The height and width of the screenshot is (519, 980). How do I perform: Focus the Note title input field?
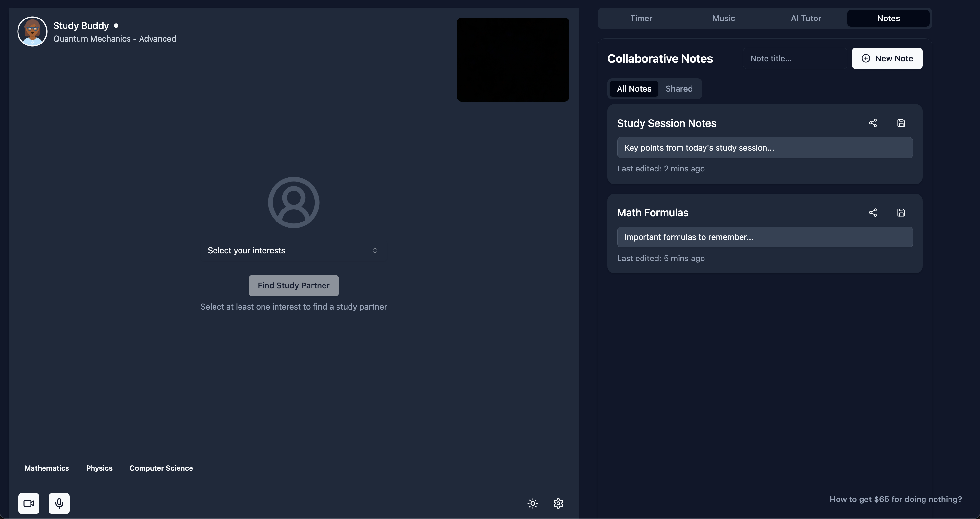point(794,59)
